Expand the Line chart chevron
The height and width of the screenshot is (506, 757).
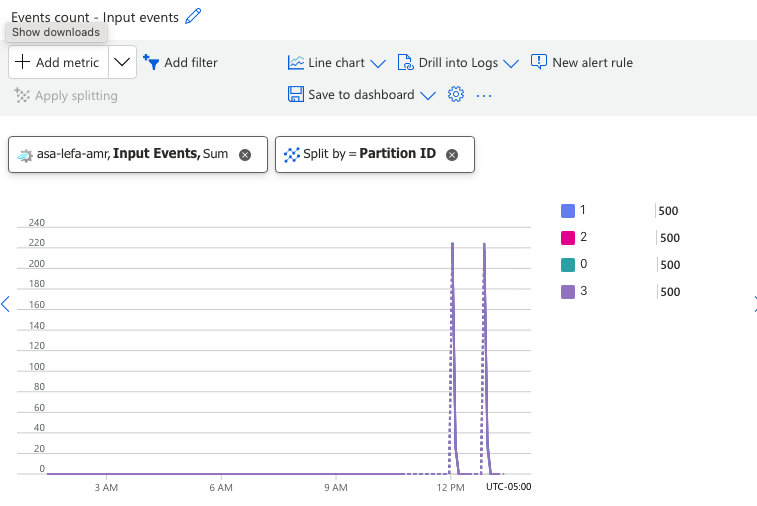point(378,63)
